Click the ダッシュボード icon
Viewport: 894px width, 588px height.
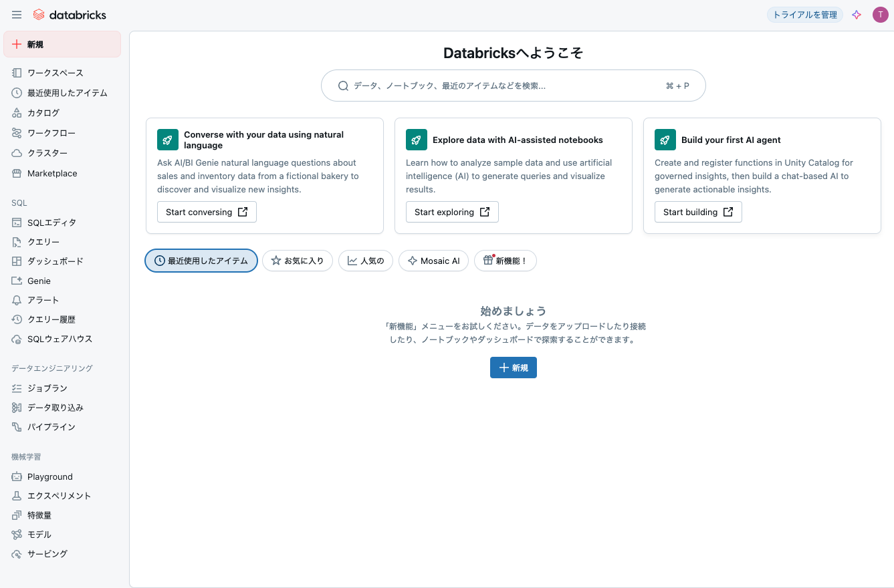tap(17, 261)
